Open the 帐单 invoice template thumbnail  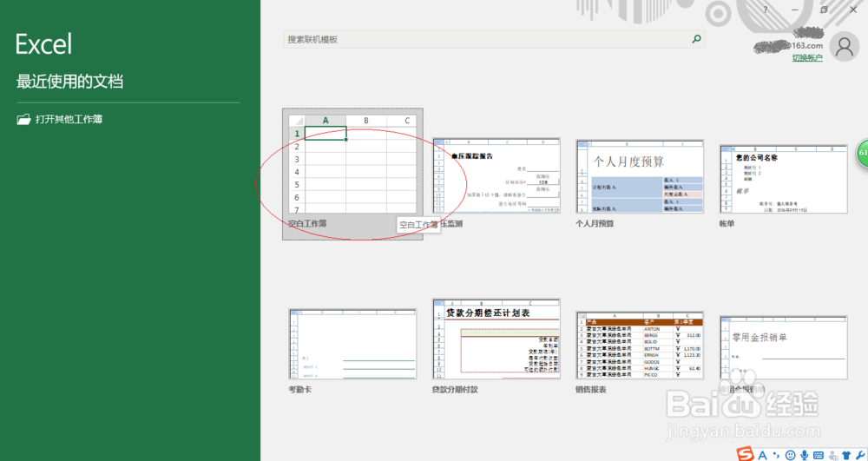click(784, 179)
